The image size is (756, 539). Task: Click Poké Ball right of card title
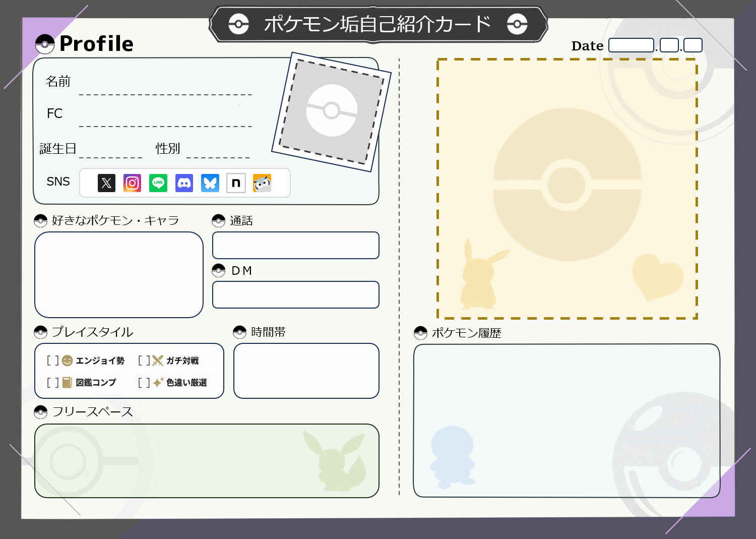click(x=517, y=24)
